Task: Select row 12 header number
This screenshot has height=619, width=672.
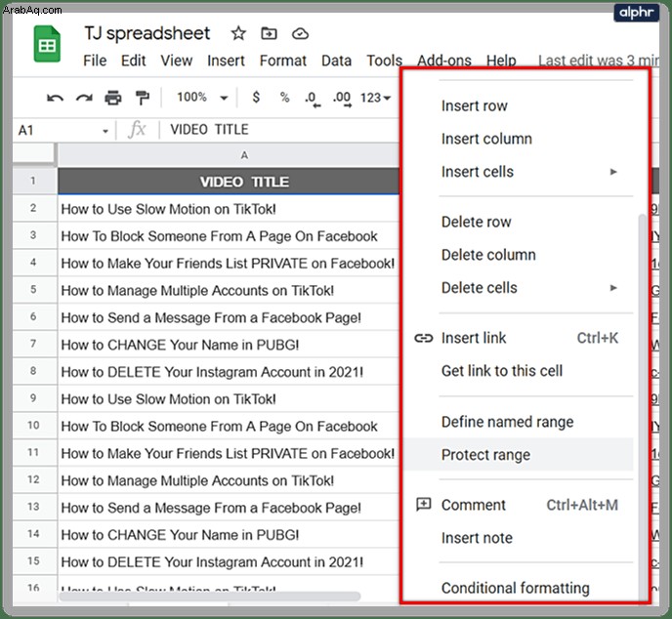Action: click(x=34, y=479)
